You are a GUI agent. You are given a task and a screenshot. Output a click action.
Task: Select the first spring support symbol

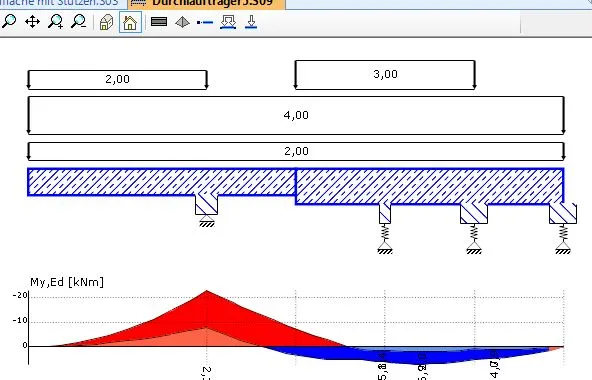point(385,239)
